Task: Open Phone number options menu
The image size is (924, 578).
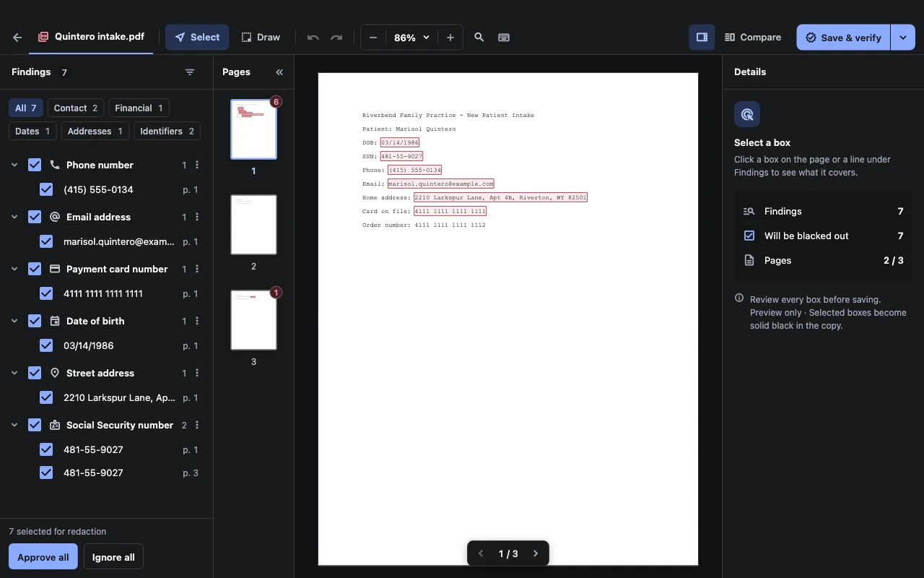Action: tap(197, 165)
